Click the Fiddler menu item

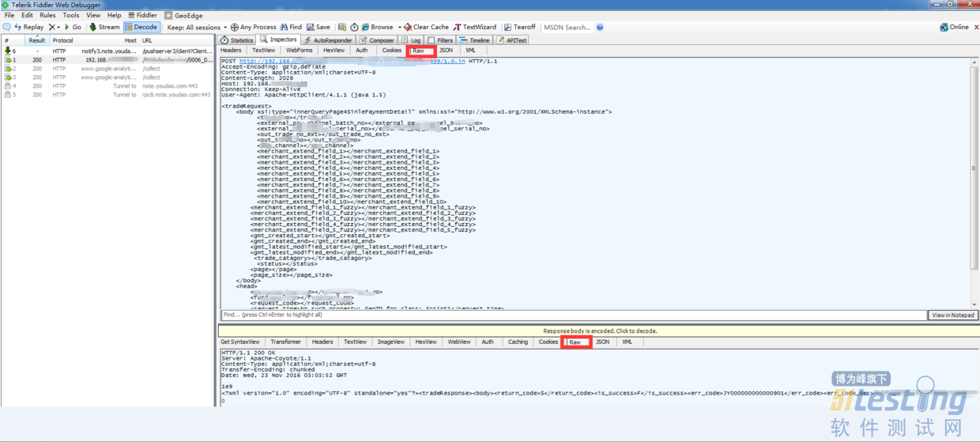coord(142,15)
